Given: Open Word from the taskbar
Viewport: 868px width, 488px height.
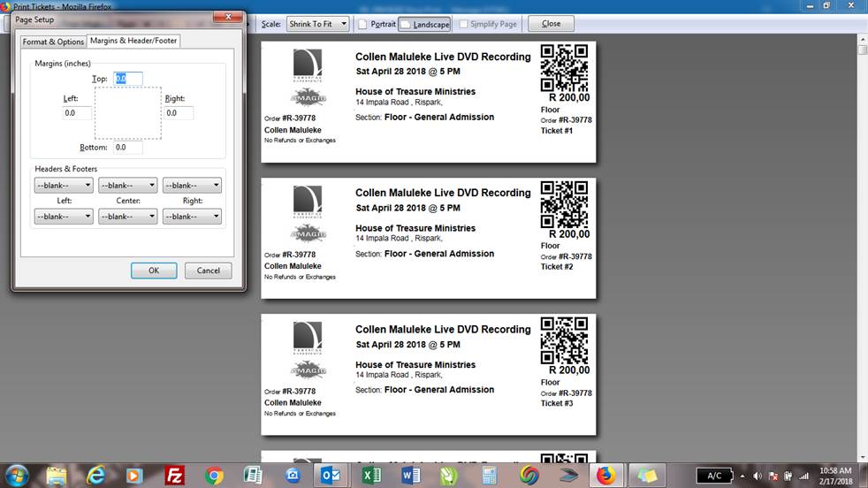Looking at the screenshot, I should (410, 476).
